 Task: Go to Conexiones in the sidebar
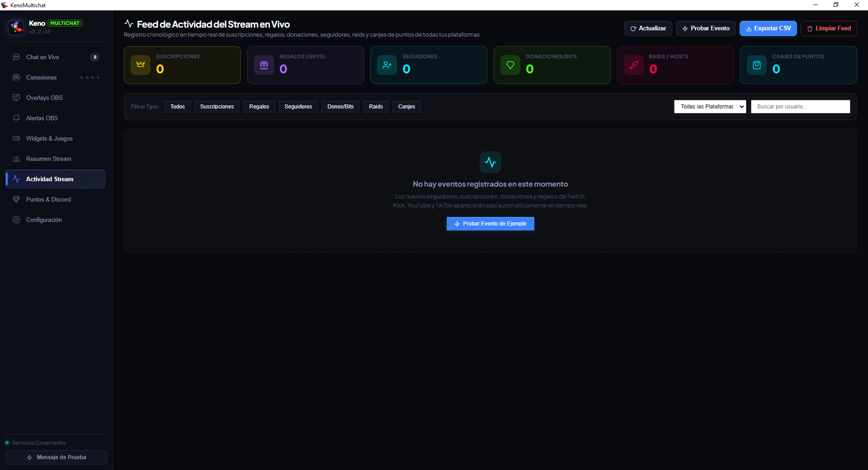coord(56,77)
